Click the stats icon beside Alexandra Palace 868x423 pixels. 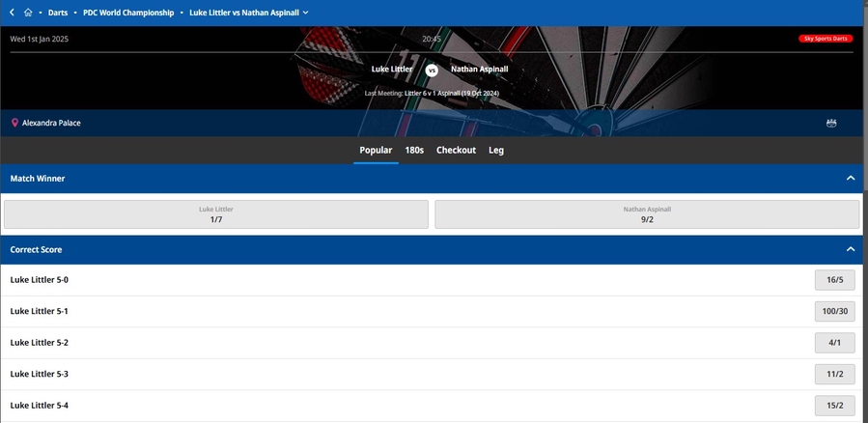click(x=831, y=123)
